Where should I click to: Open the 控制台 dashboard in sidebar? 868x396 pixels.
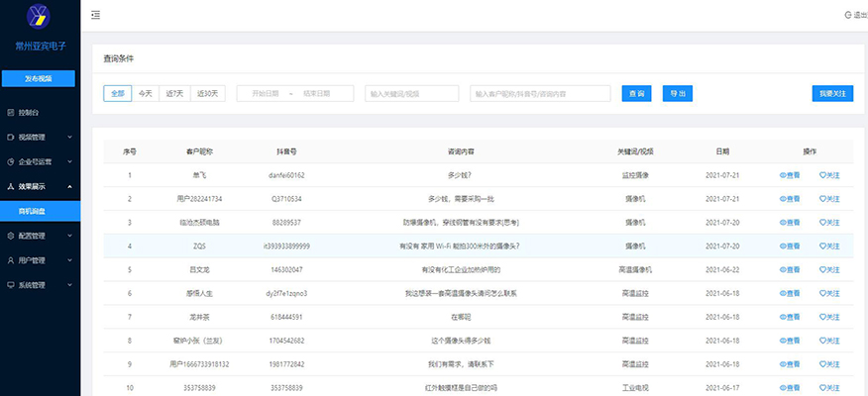click(28, 113)
